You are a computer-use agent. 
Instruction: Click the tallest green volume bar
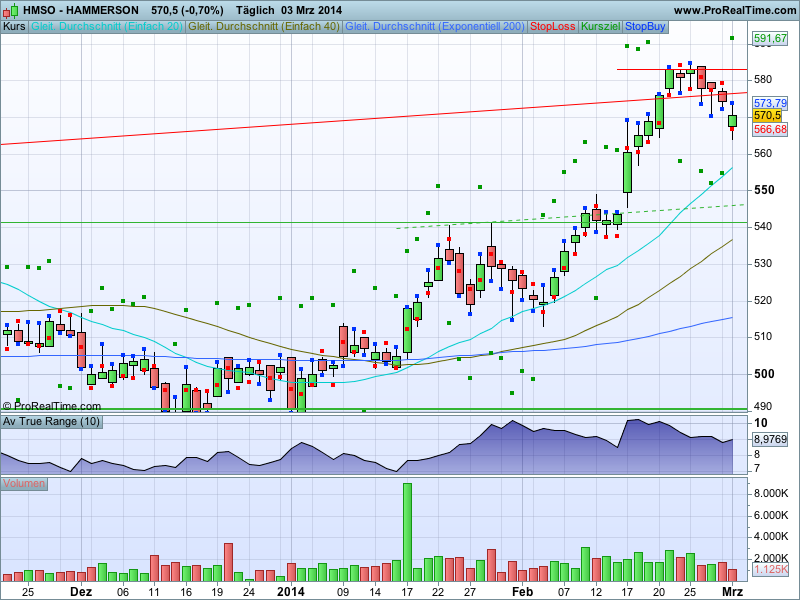coord(408,532)
